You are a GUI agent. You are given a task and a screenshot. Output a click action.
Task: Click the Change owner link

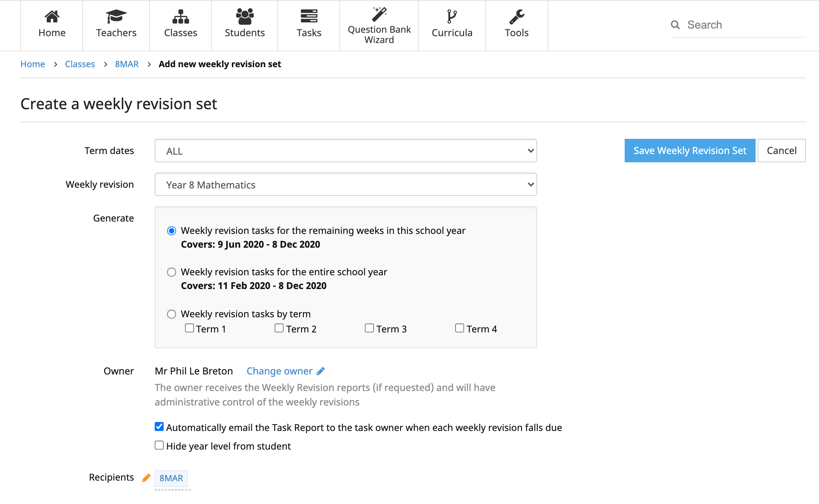(x=279, y=371)
